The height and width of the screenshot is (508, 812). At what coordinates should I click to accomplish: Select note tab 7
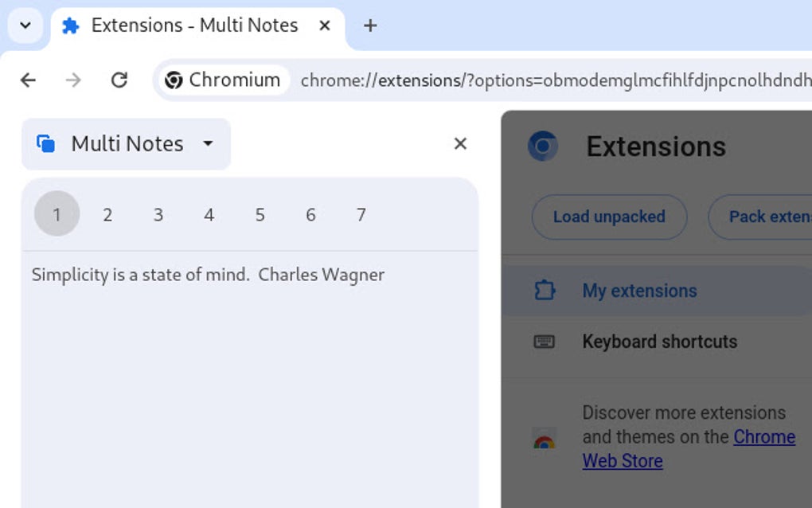[361, 214]
